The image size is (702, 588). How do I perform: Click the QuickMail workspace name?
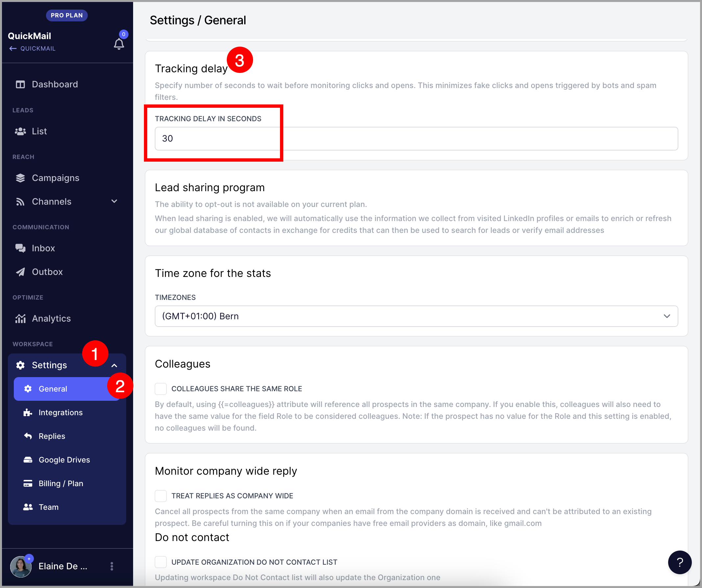(x=30, y=36)
